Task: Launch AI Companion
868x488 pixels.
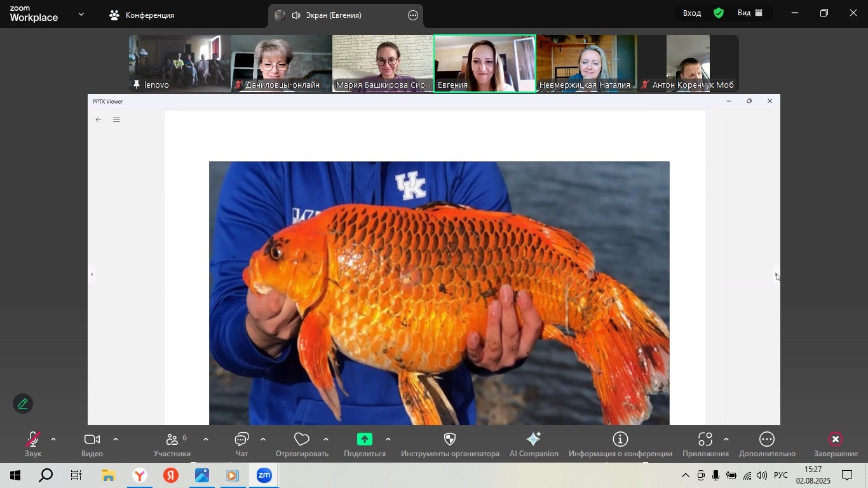Action: [534, 440]
